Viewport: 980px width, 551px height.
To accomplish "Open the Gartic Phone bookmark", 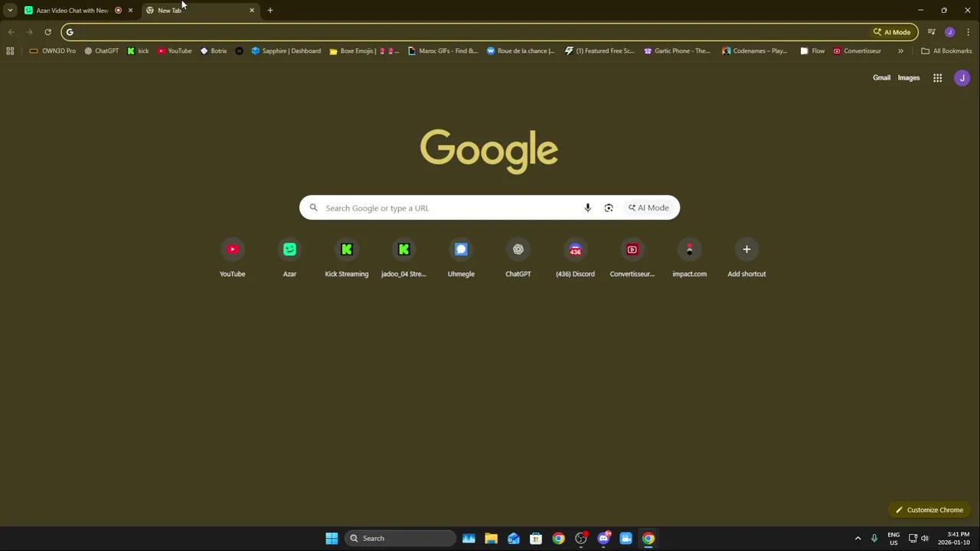I will [678, 51].
